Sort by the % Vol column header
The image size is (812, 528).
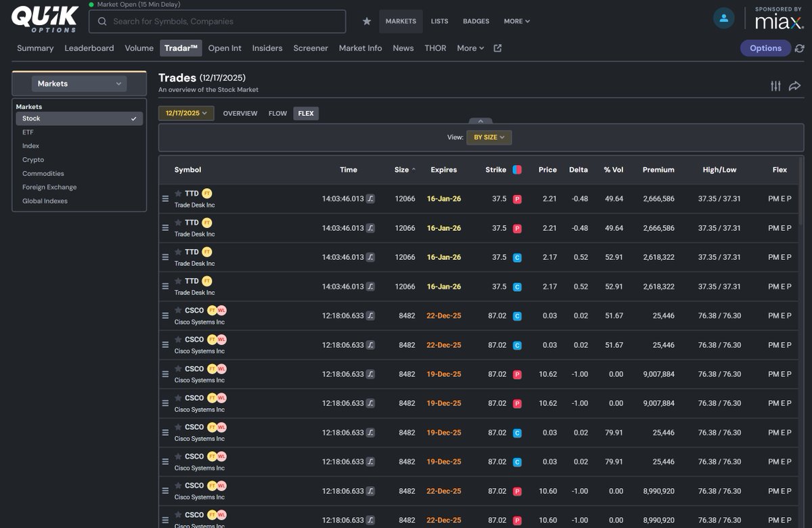(613, 170)
